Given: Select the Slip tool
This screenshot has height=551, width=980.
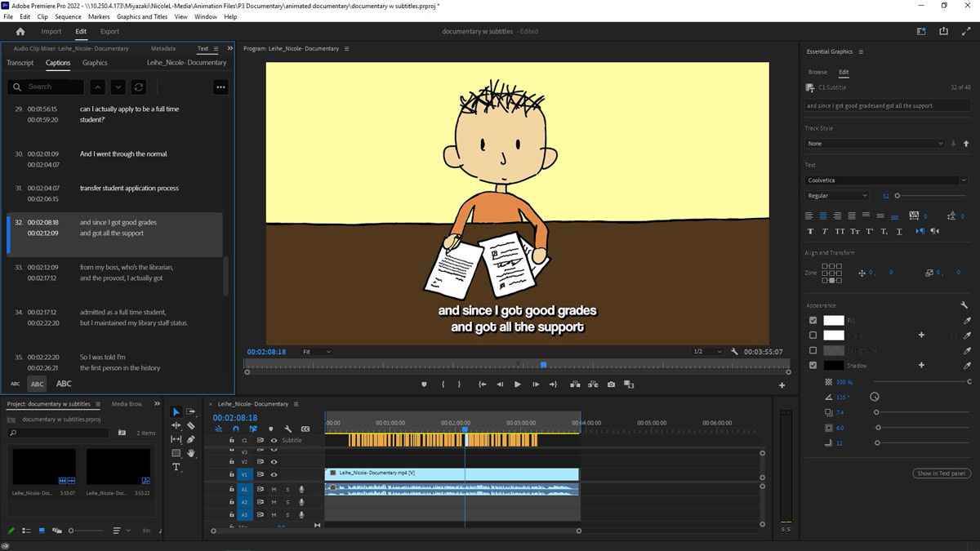Looking at the screenshot, I should (176, 439).
